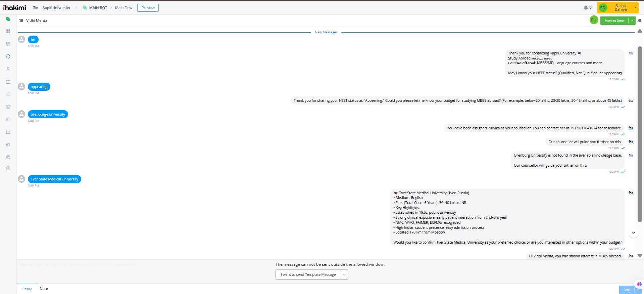Click the message input field
Image resolution: width=644 pixels, height=294 pixels.
(144, 264)
